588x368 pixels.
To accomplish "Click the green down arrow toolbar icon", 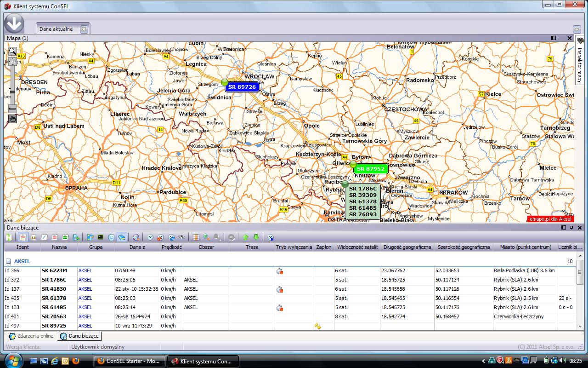I will pyautogui.click(x=256, y=237).
